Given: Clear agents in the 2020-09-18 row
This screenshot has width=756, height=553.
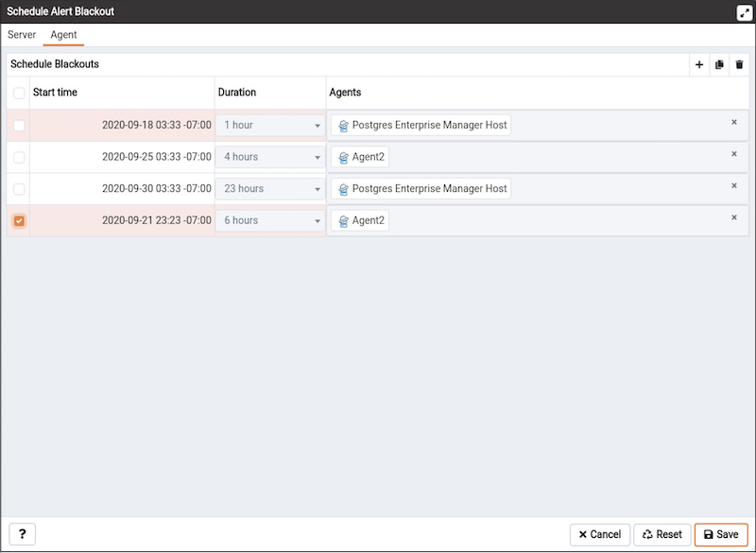Looking at the screenshot, I should [734, 123].
